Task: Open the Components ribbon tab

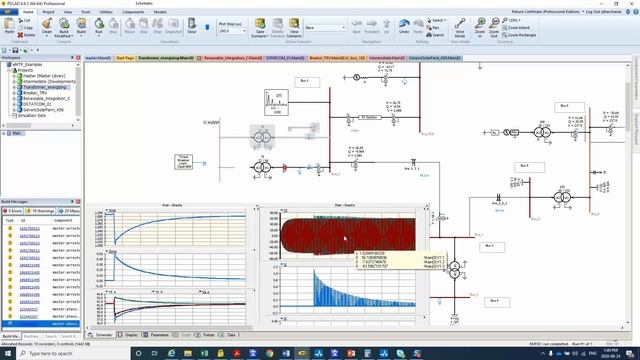Action: click(133, 12)
